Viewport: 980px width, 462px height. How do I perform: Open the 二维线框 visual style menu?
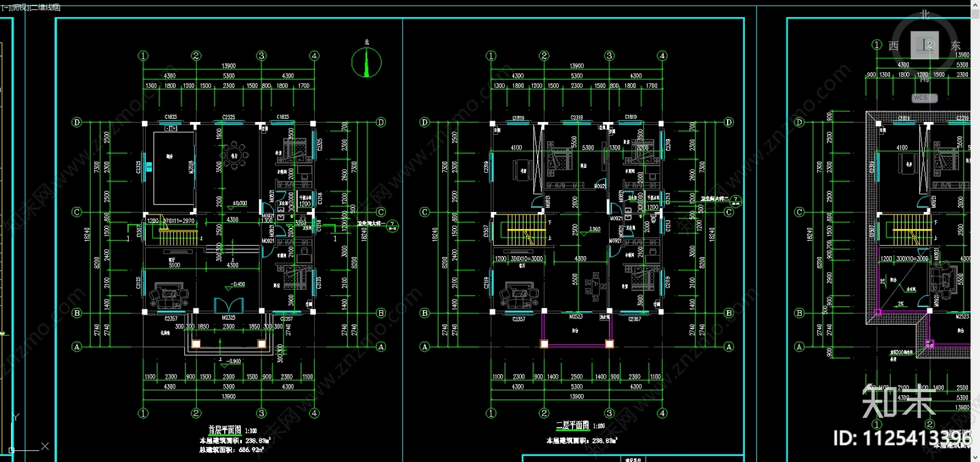coord(45,7)
